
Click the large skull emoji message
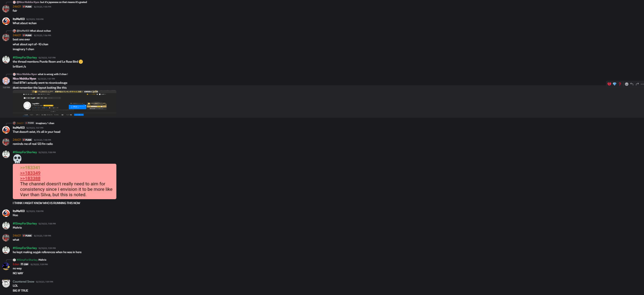(17, 159)
